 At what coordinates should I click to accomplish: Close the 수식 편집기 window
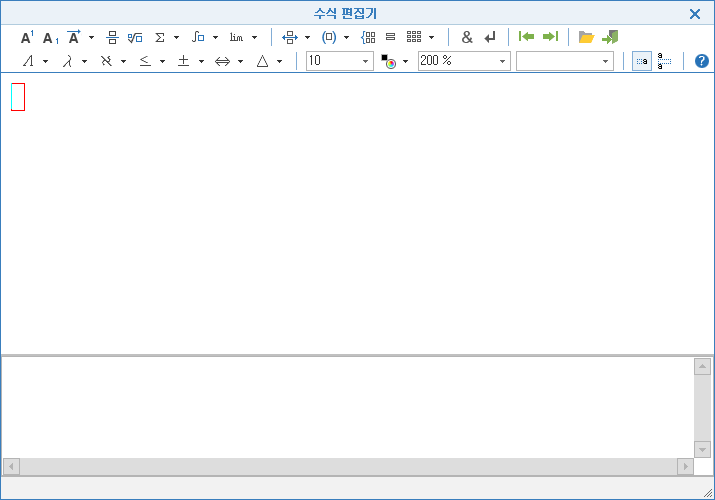point(695,14)
